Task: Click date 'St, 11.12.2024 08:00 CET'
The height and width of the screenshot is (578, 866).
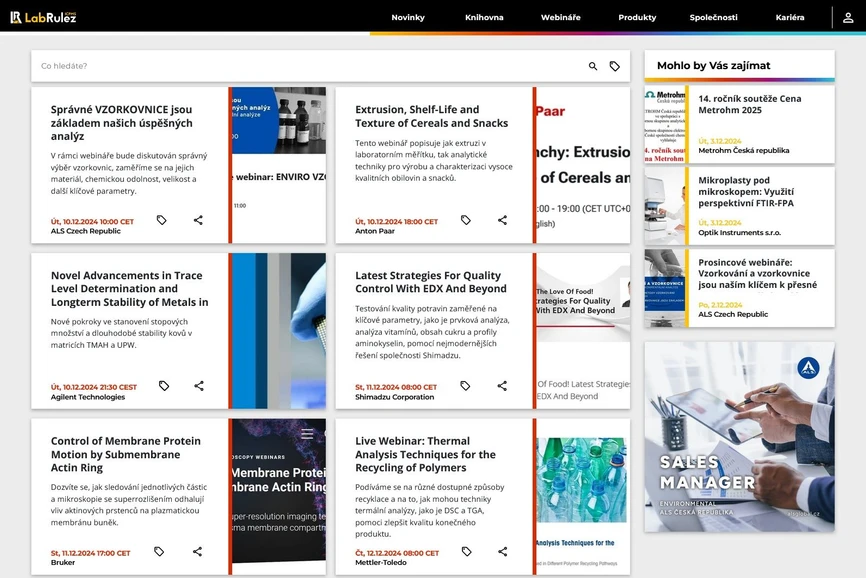Action: tap(396, 387)
